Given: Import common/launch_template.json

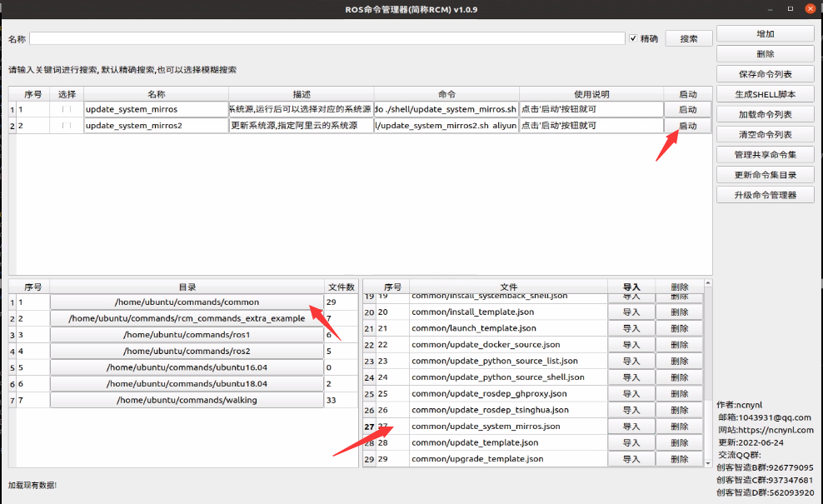Looking at the screenshot, I should [x=631, y=328].
